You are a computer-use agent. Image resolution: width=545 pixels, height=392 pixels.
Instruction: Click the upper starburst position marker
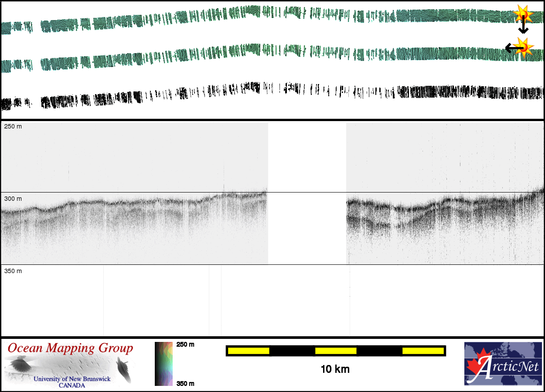tap(522, 14)
